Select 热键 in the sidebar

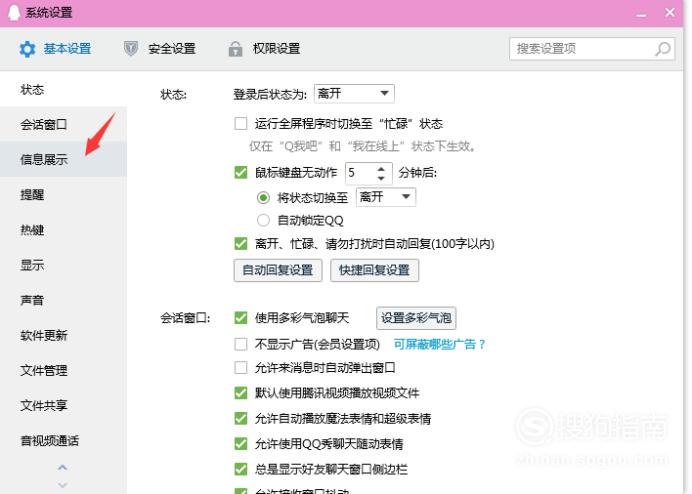point(63,230)
